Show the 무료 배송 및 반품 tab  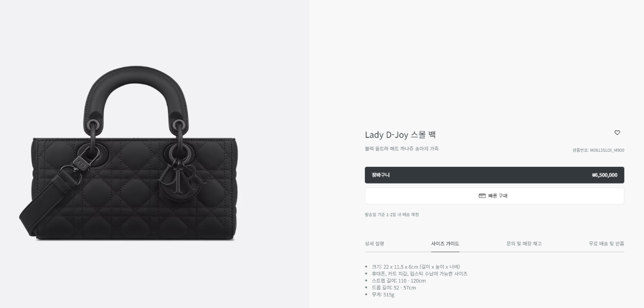(606, 244)
